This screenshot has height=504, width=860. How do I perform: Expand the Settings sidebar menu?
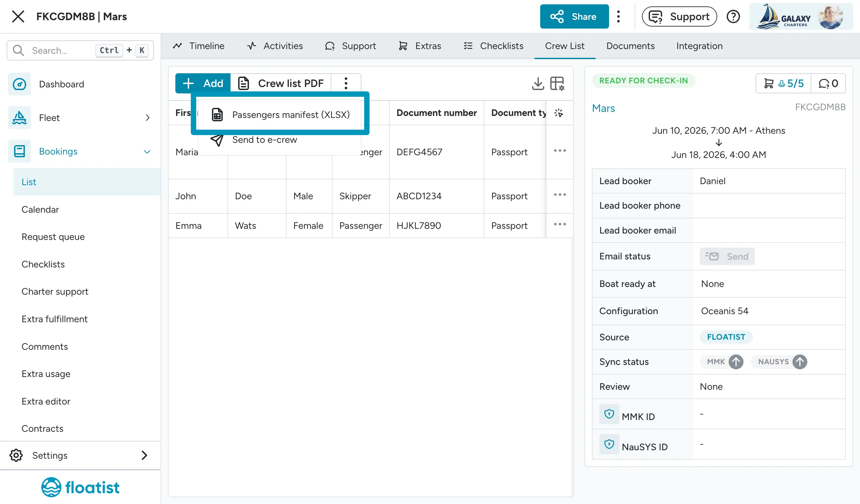[144, 455]
